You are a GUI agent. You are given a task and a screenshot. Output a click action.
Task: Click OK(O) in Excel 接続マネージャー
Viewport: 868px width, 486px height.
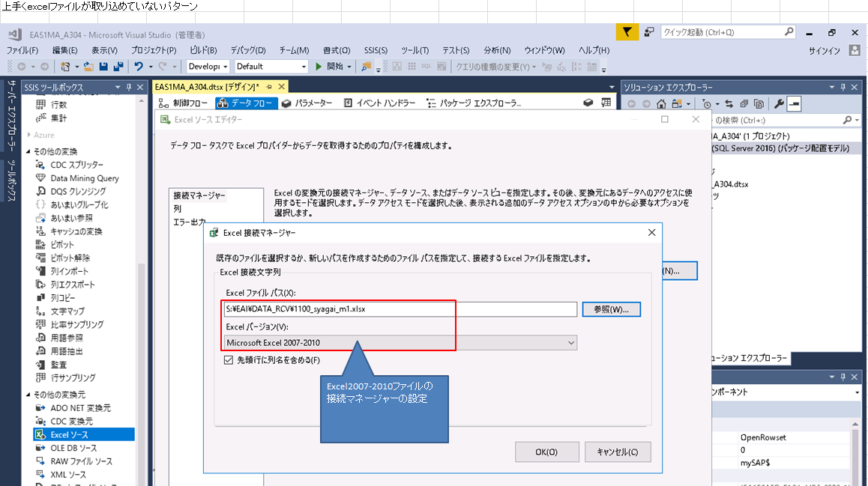(547, 452)
